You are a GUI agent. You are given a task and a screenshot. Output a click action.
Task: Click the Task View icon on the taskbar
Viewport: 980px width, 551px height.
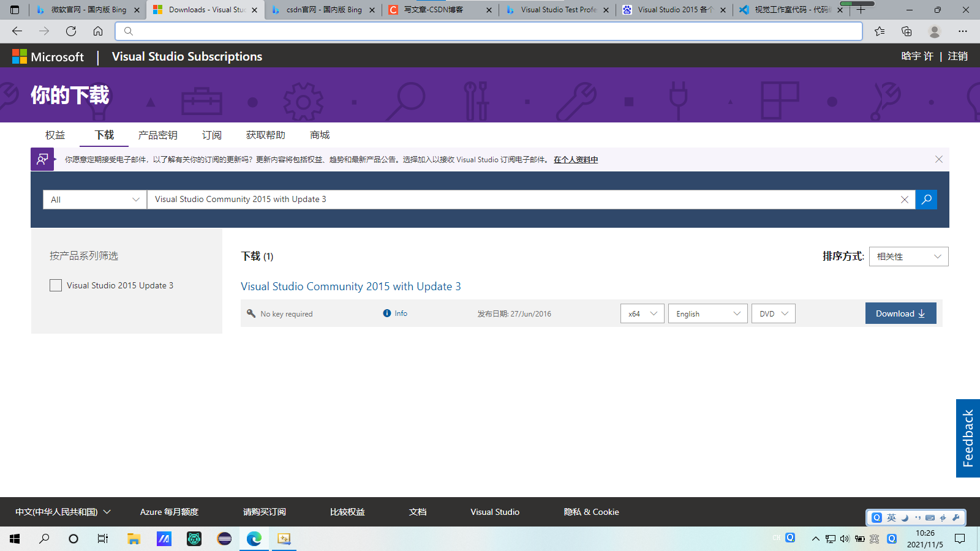(x=102, y=539)
